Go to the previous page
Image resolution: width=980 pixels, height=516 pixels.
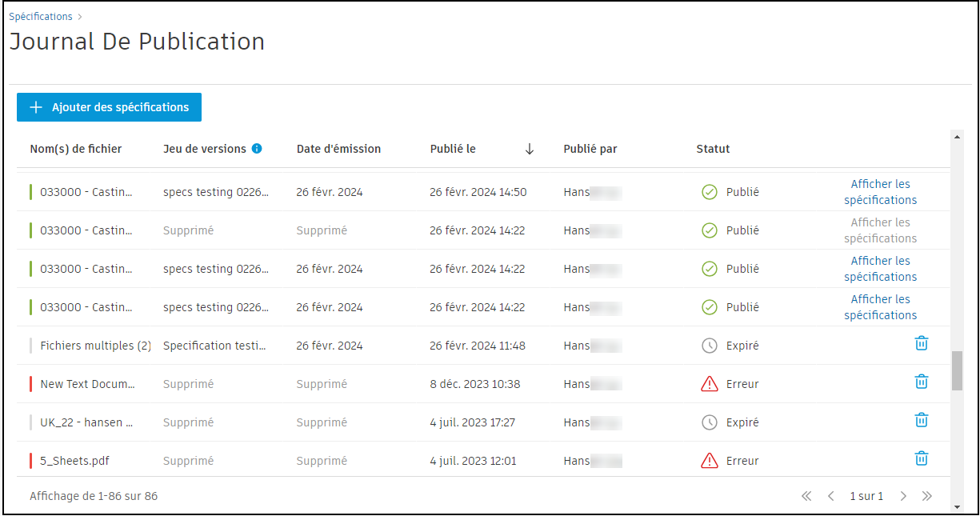pos(830,496)
